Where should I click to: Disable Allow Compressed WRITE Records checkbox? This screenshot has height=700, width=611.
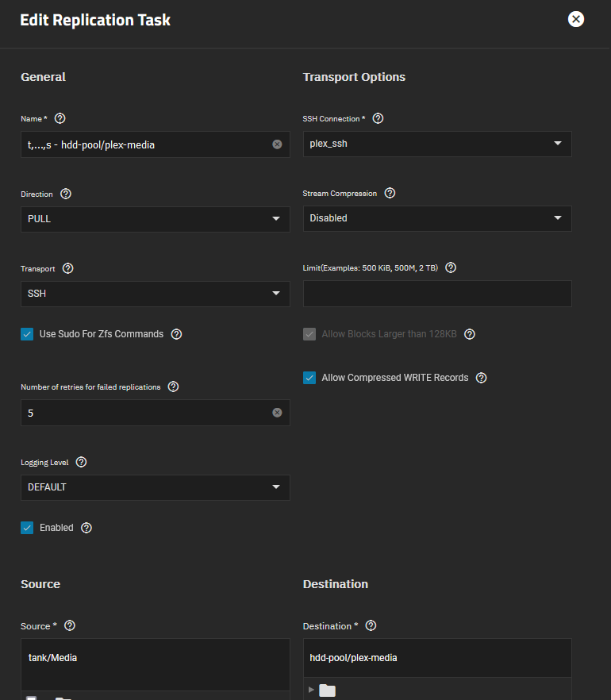coord(309,378)
